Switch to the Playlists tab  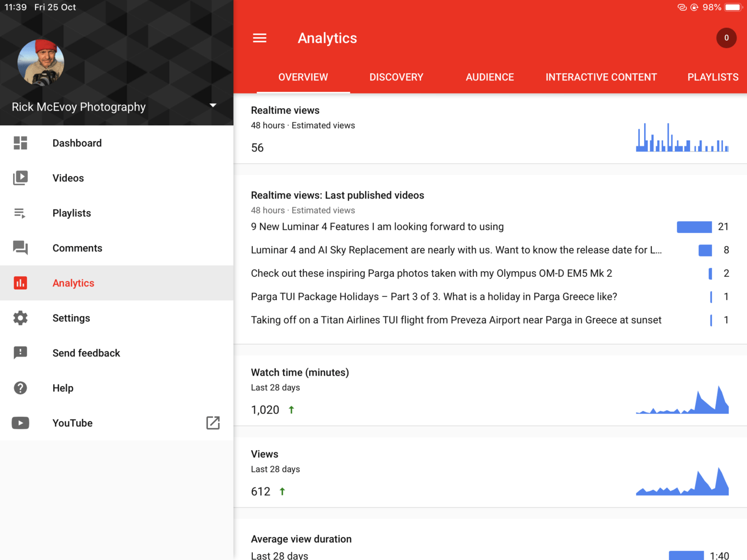pos(713,77)
